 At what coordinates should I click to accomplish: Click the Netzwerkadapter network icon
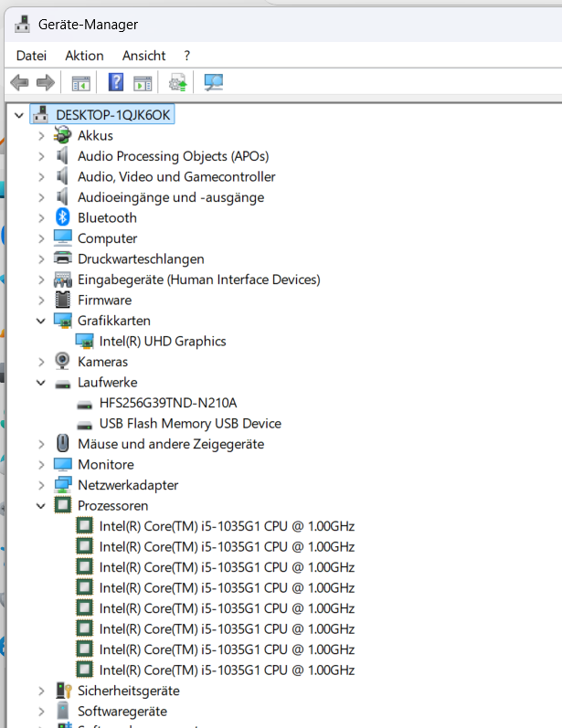63,485
